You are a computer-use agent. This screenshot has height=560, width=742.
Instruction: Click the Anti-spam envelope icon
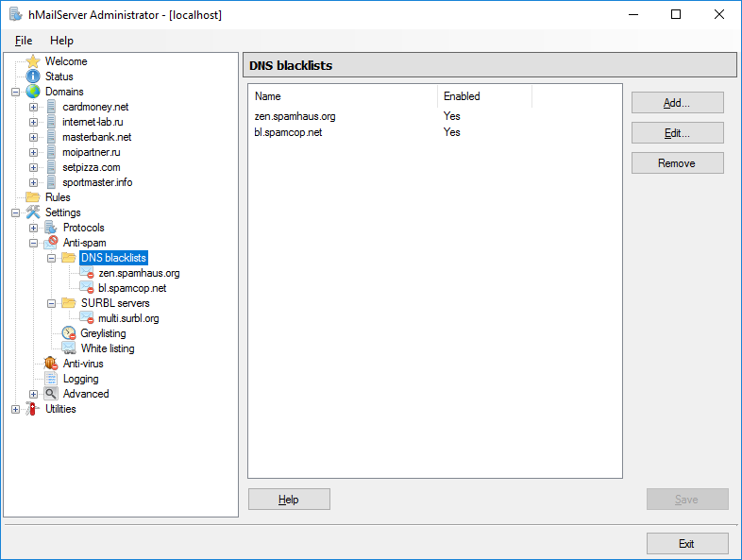[51, 243]
